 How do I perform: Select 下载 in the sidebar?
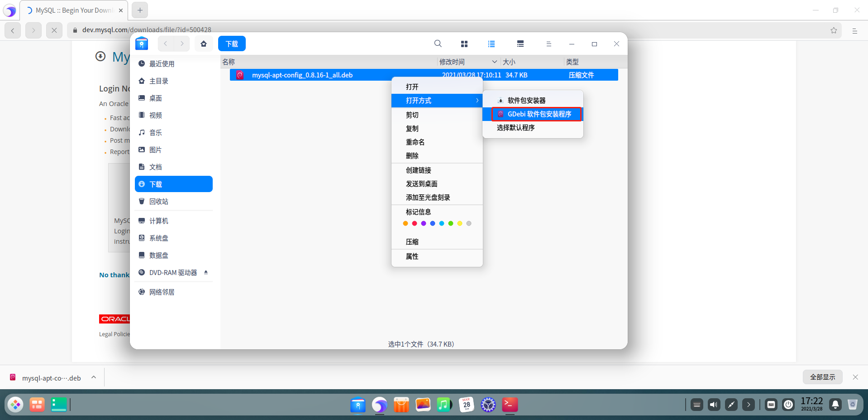(x=174, y=184)
